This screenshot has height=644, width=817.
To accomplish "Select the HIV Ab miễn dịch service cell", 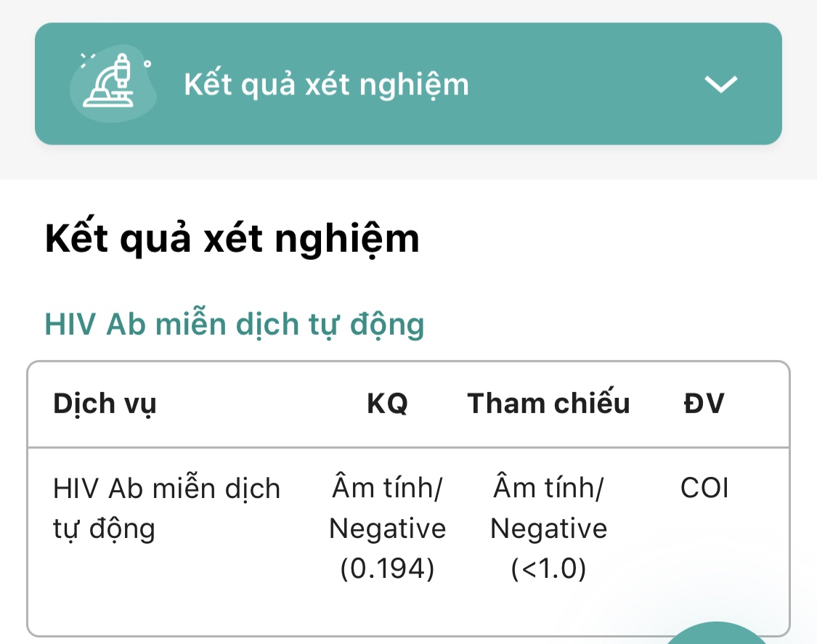I will coord(166,489).
